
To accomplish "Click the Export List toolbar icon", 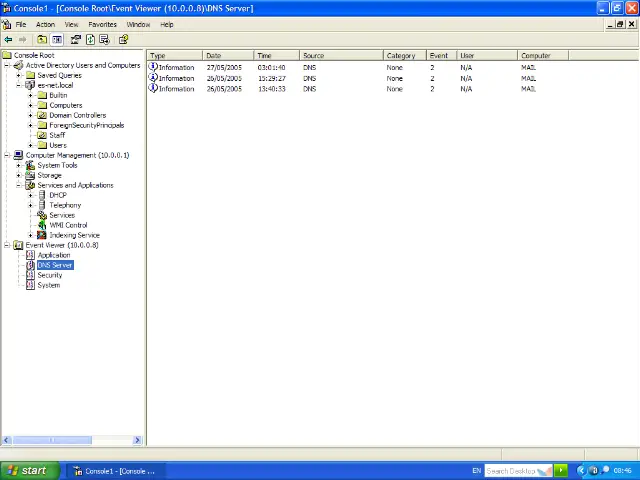I will tap(104, 40).
